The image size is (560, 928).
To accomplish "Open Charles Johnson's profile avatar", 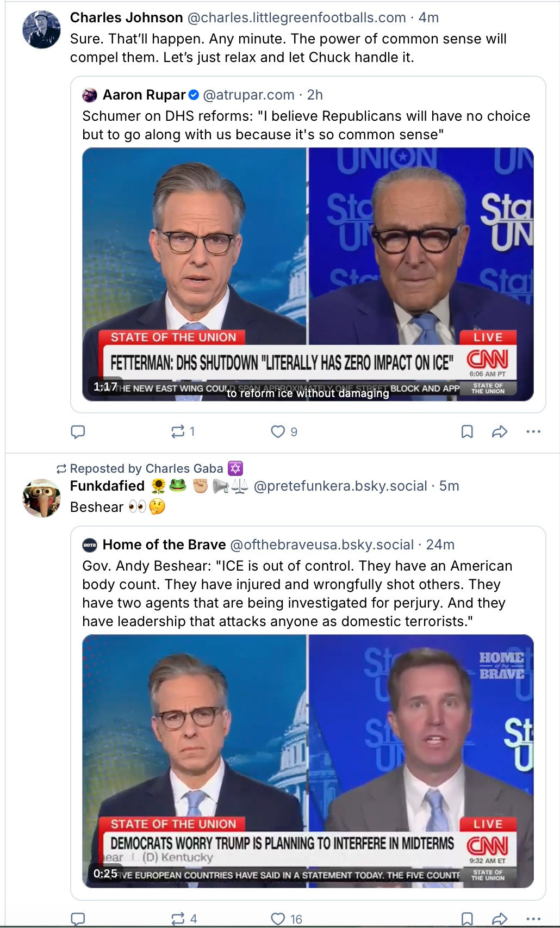I will point(41,29).
